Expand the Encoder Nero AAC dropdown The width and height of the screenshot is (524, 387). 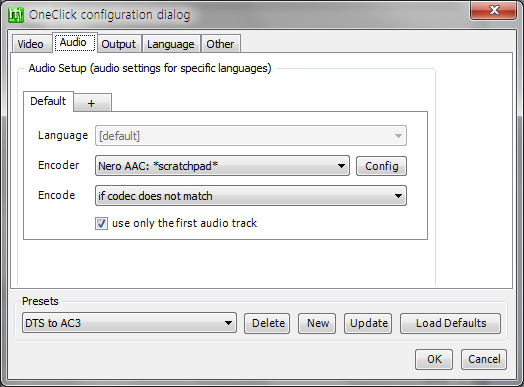coord(222,166)
